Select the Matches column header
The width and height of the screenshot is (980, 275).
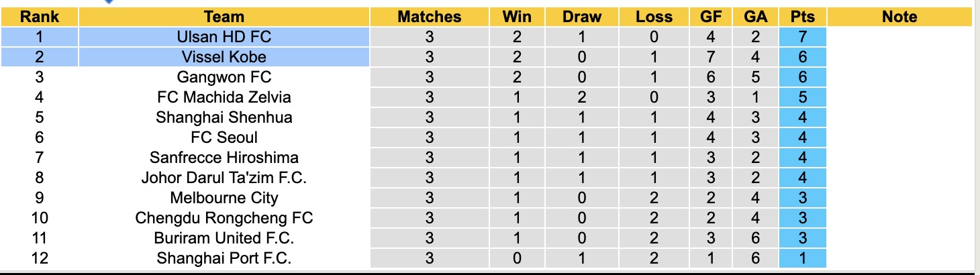(x=430, y=17)
